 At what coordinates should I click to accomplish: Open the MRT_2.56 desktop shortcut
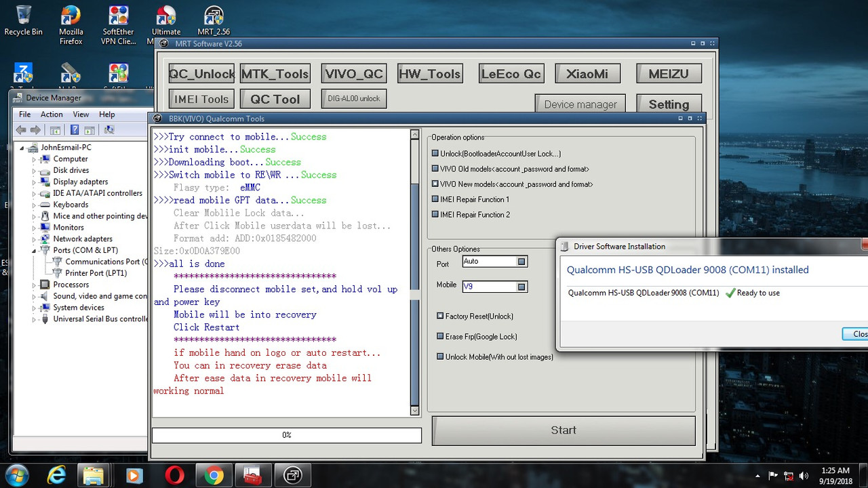[214, 20]
